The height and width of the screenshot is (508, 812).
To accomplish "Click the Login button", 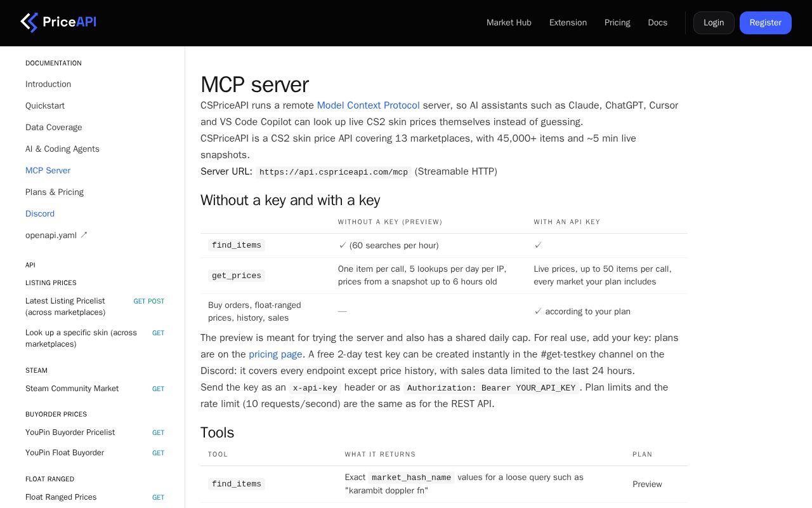I will tap(714, 23).
